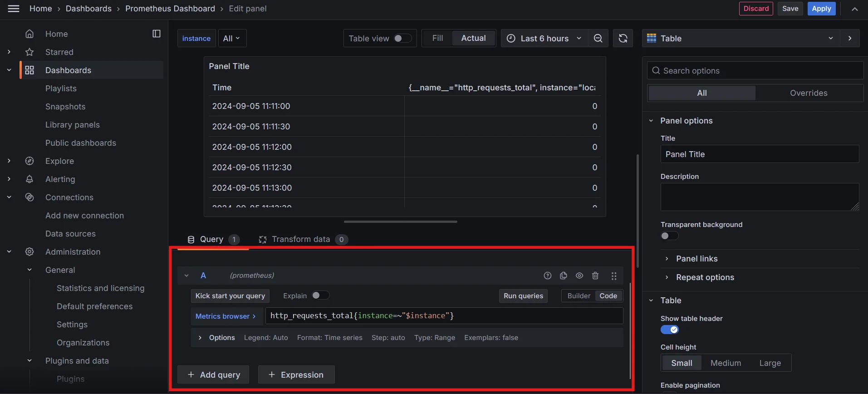Click the panel Title input field
This screenshot has height=394, width=868.
[760, 154]
